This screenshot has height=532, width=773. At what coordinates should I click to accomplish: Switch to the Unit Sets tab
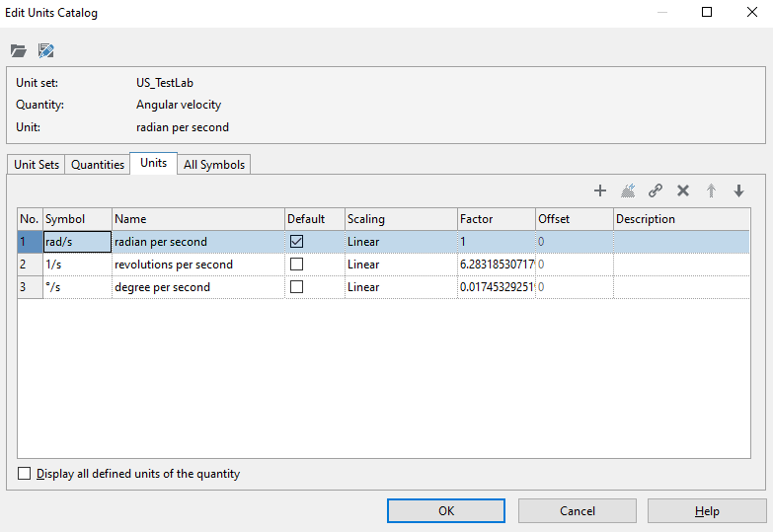37,165
